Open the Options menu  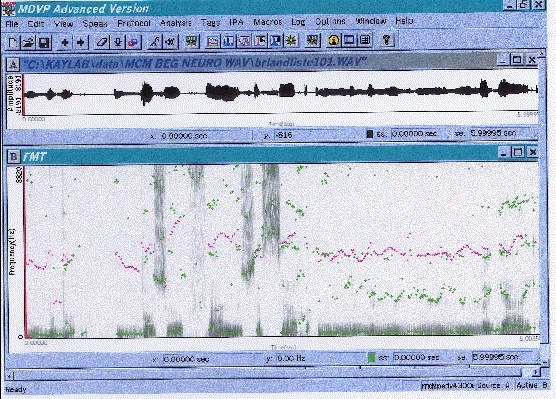(x=330, y=22)
